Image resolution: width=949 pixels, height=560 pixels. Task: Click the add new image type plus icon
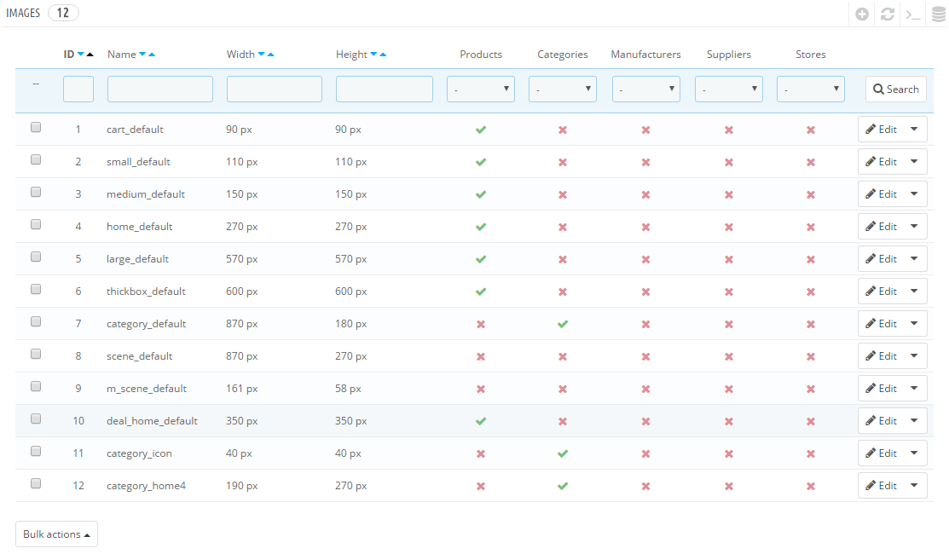point(862,14)
